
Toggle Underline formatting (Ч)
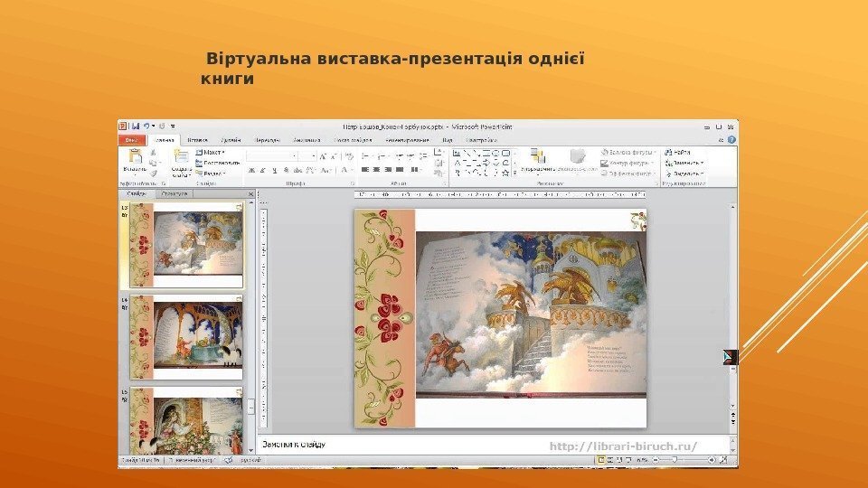point(274,171)
